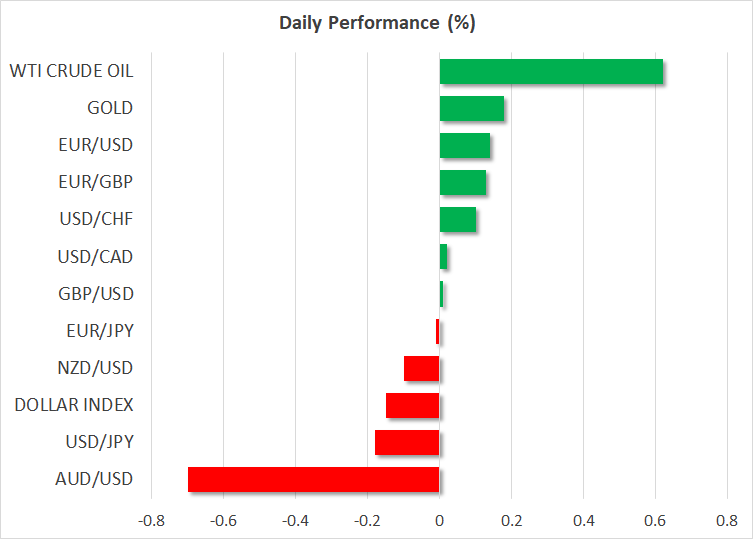Viewport: 753px width, 539px height.
Task: Select the EUR/USD green bar
Action: pyautogui.click(x=464, y=145)
